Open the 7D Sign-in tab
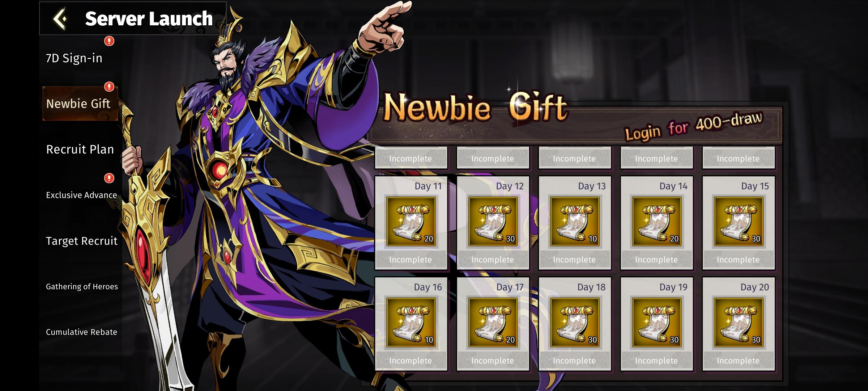This screenshot has height=391, width=868. point(74,58)
